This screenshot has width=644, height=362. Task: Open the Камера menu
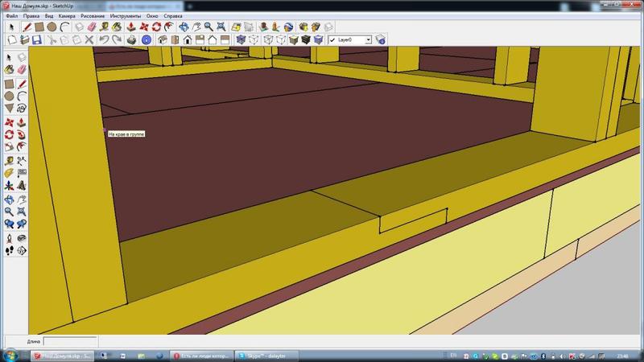tap(68, 15)
